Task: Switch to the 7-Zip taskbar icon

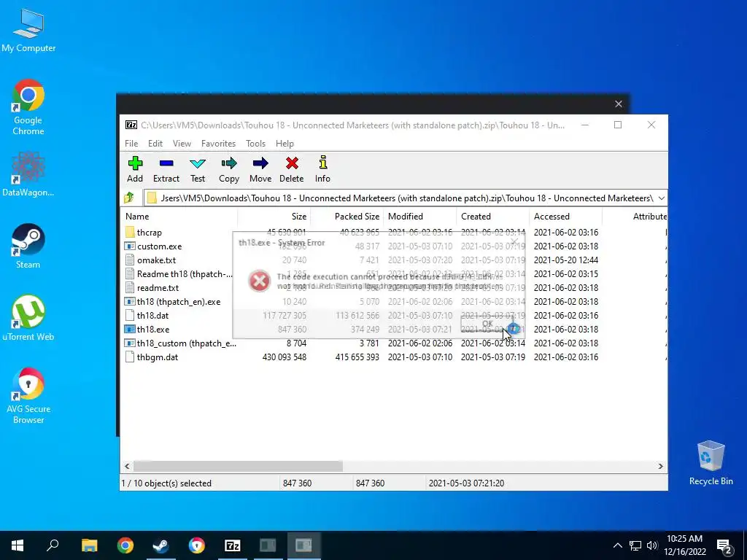Action: tap(233, 545)
